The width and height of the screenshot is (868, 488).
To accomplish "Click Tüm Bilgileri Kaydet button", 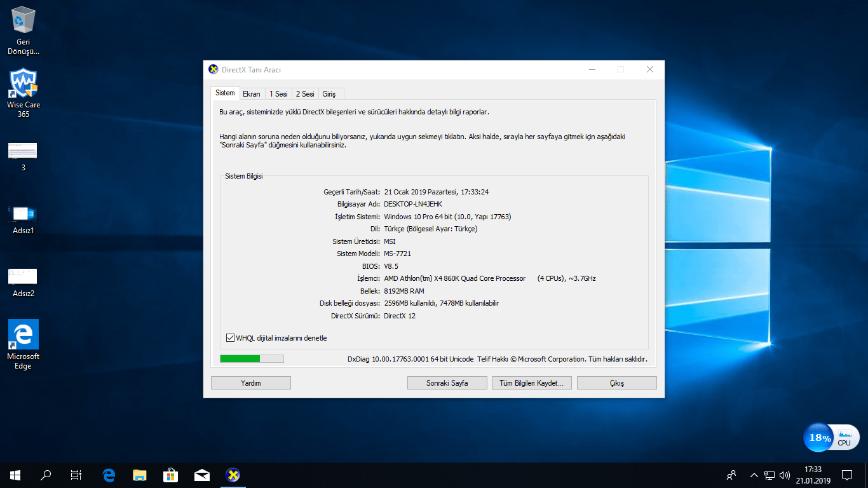I will pos(532,383).
